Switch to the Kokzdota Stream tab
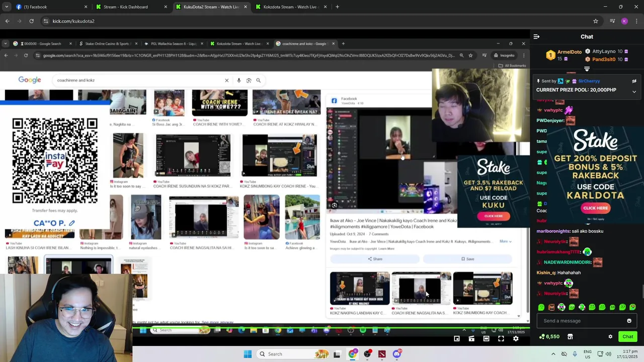 (291, 7)
